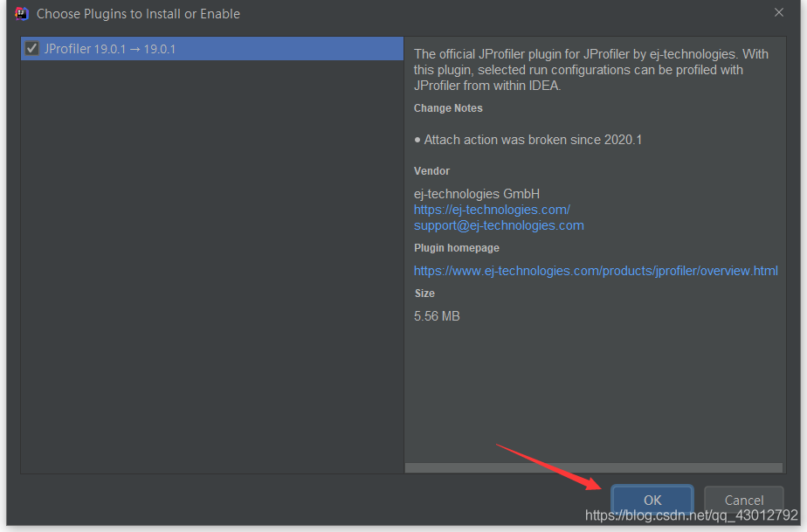
Task: Click the Vendor heading
Action: pos(431,171)
